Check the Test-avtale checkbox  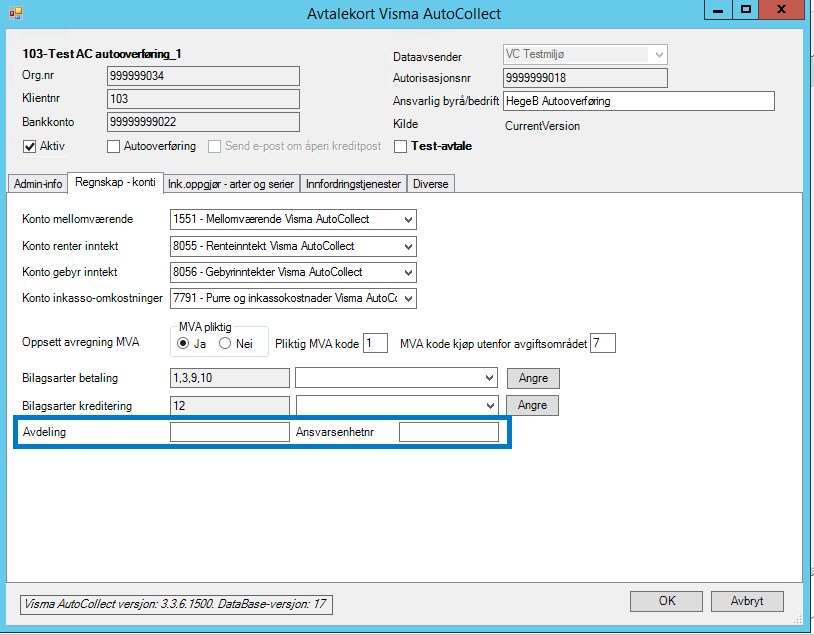pos(400,146)
